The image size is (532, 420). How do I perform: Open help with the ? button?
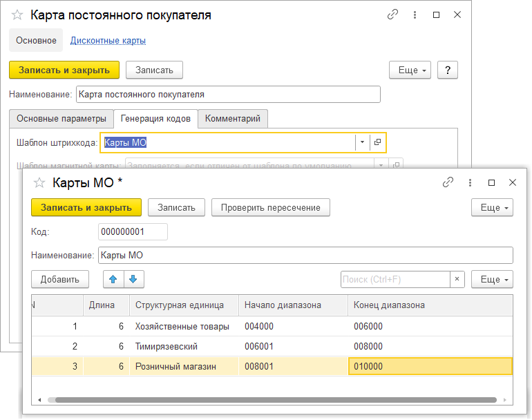[448, 70]
